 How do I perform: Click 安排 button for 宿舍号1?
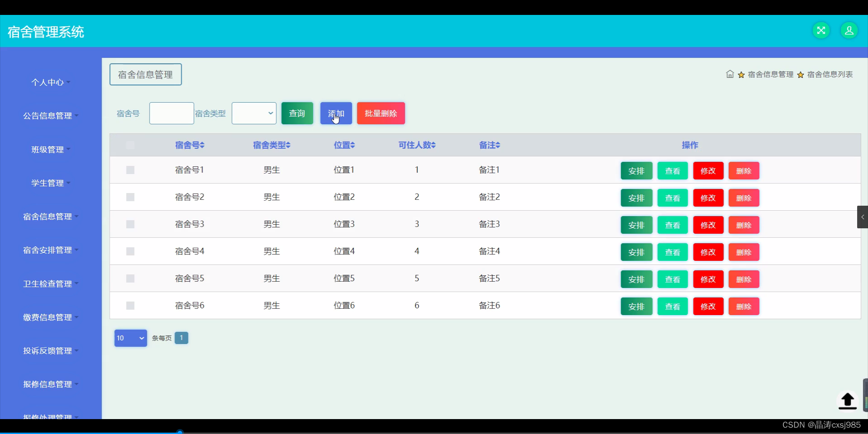[x=637, y=171]
